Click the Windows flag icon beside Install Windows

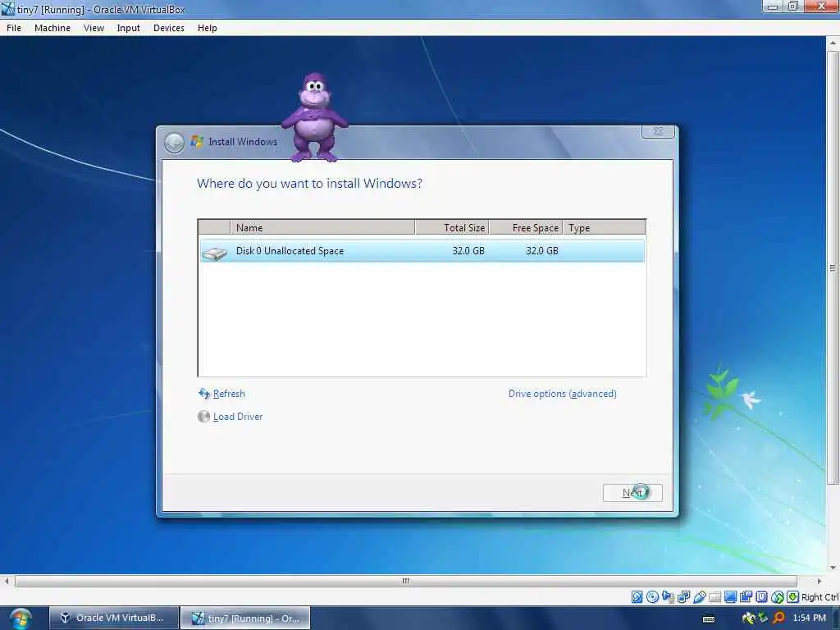point(197,141)
